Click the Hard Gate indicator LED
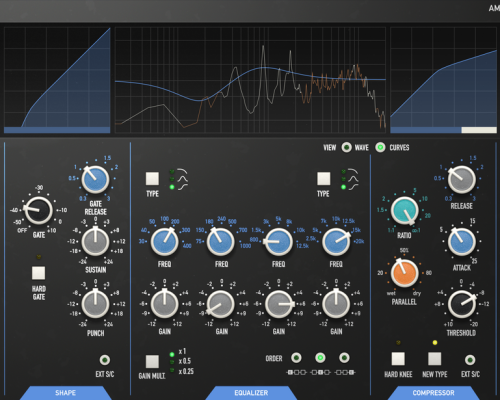500x400 pixels. (38, 257)
